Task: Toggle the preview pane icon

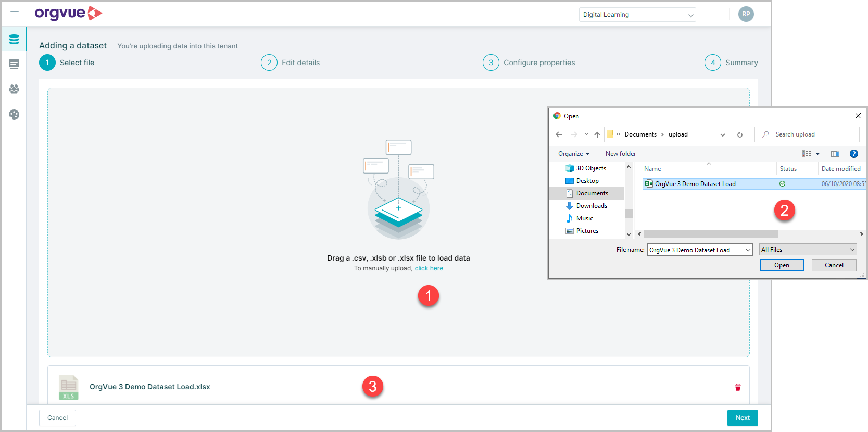Action: coord(835,154)
